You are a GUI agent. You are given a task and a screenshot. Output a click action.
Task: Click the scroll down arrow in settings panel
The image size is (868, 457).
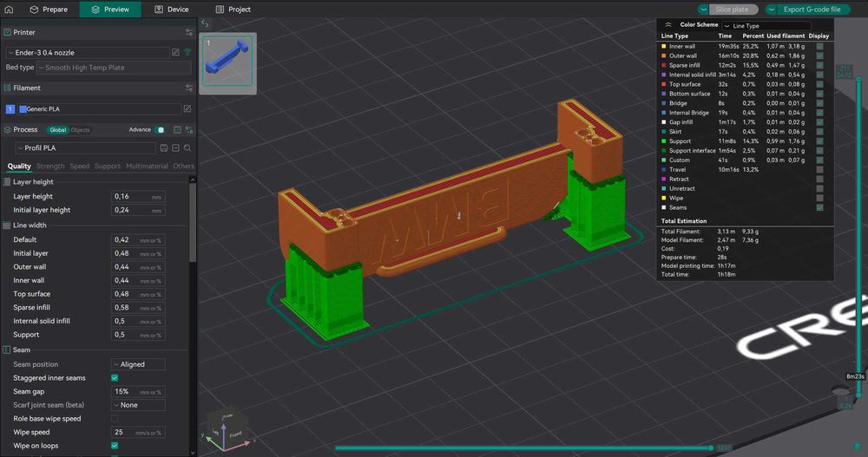point(193,452)
